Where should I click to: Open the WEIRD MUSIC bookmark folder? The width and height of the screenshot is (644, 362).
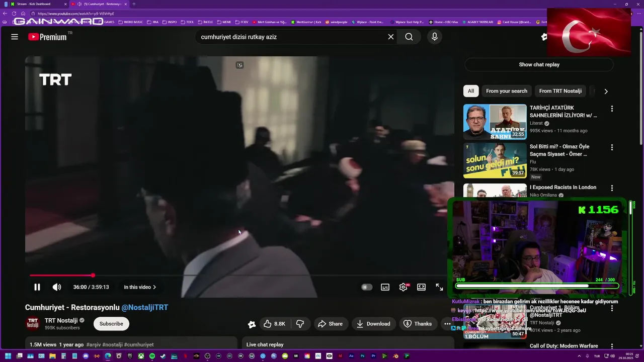tap(131, 22)
